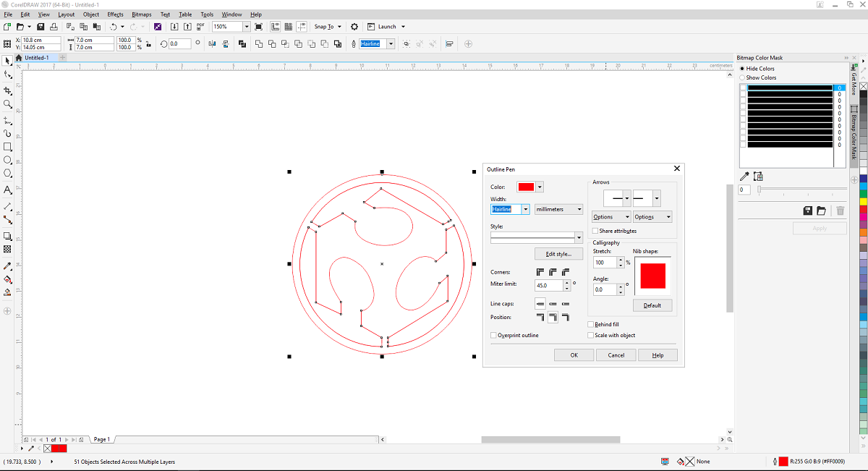
Task: Open the left arrow Options dropdown
Action: [x=611, y=217]
